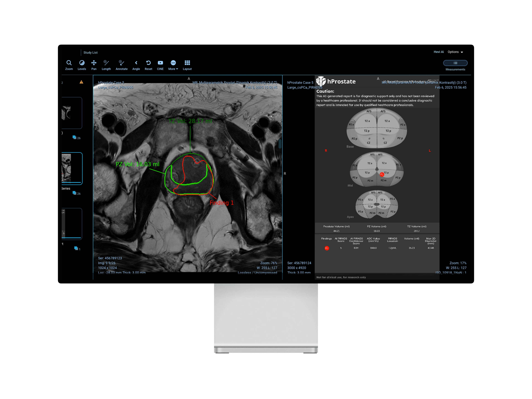Go to Study List
The width and height of the screenshot is (532, 399).
tap(90, 52)
